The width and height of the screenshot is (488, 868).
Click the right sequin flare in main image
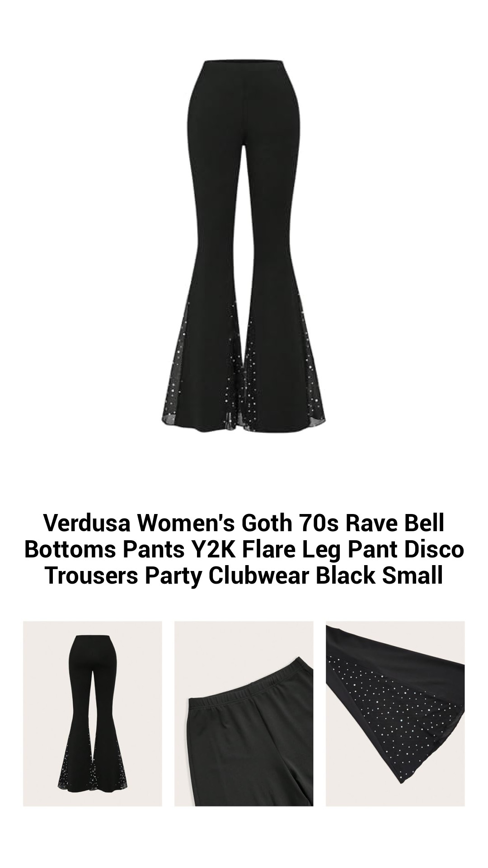click(x=285, y=366)
